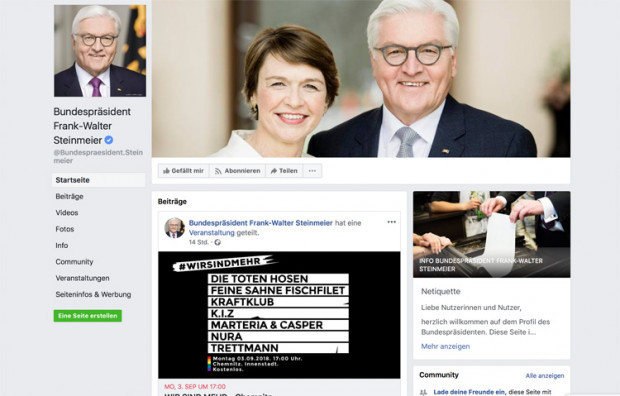Open the page profile picture

(100, 51)
